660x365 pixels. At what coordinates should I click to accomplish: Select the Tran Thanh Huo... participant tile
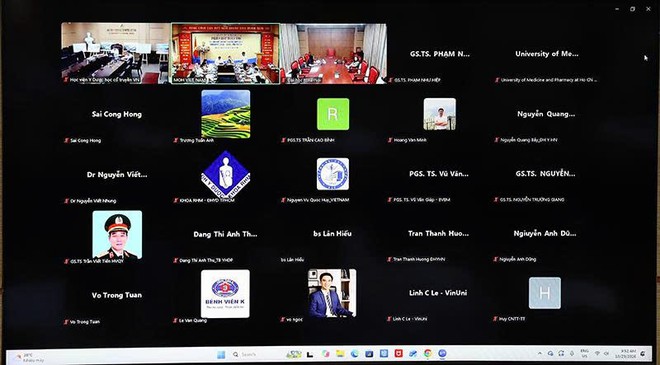click(439, 233)
